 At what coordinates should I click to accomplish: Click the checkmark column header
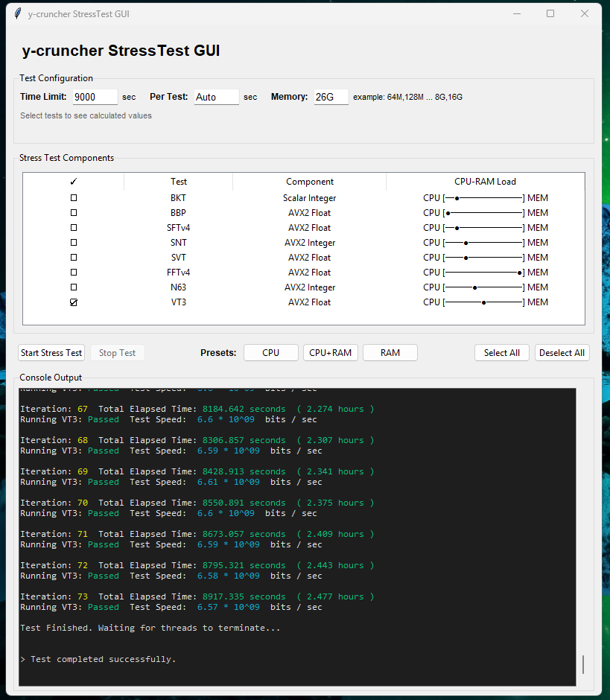pyautogui.click(x=74, y=181)
